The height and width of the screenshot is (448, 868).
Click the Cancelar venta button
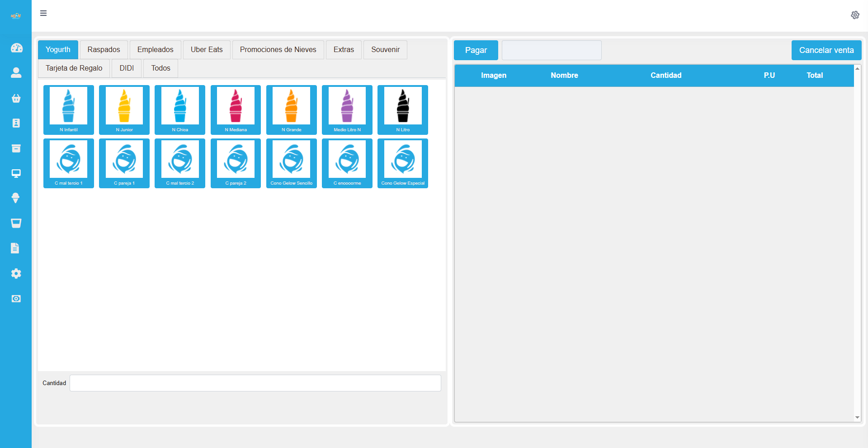coord(826,50)
